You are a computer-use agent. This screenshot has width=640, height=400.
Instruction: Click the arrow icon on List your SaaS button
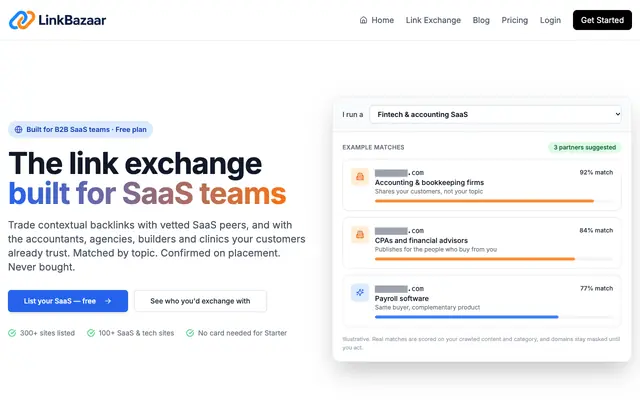click(x=108, y=301)
